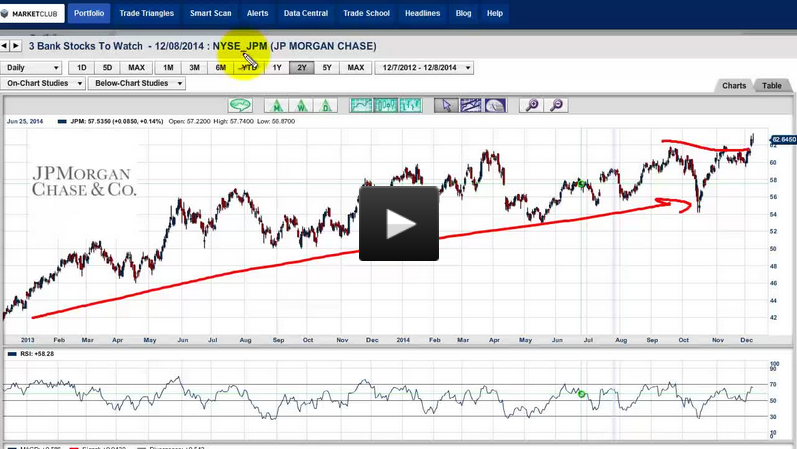Image resolution: width=797 pixels, height=449 pixels.
Task: Select the 5D range button
Action: [x=107, y=68]
